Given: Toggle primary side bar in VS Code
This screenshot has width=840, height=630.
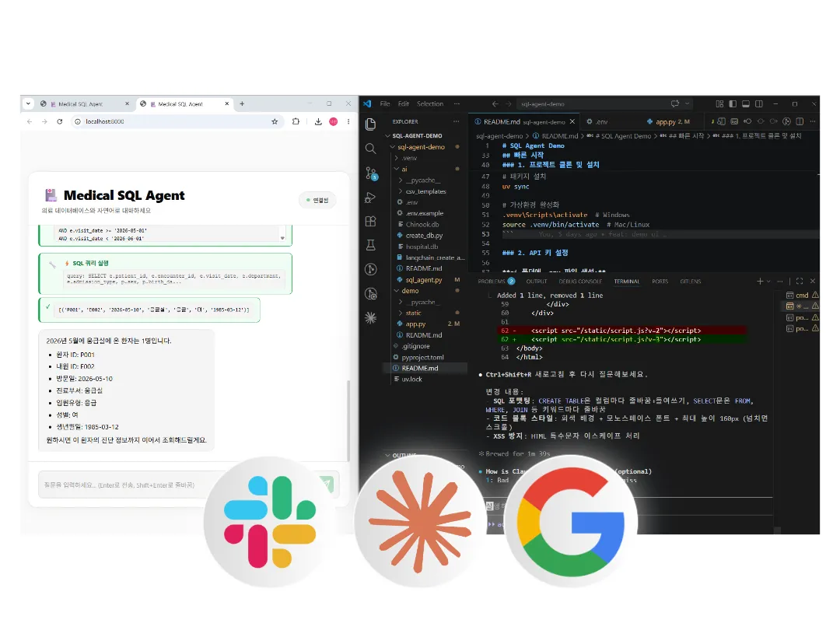Looking at the screenshot, I should click(x=733, y=103).
